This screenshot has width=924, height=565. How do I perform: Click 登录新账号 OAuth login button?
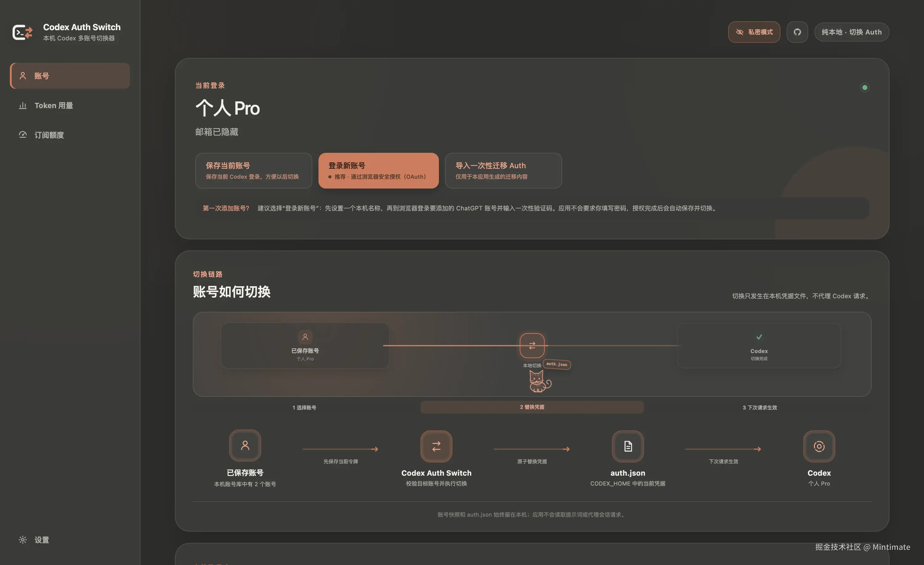pyautogui.click(x=378, y=171)
